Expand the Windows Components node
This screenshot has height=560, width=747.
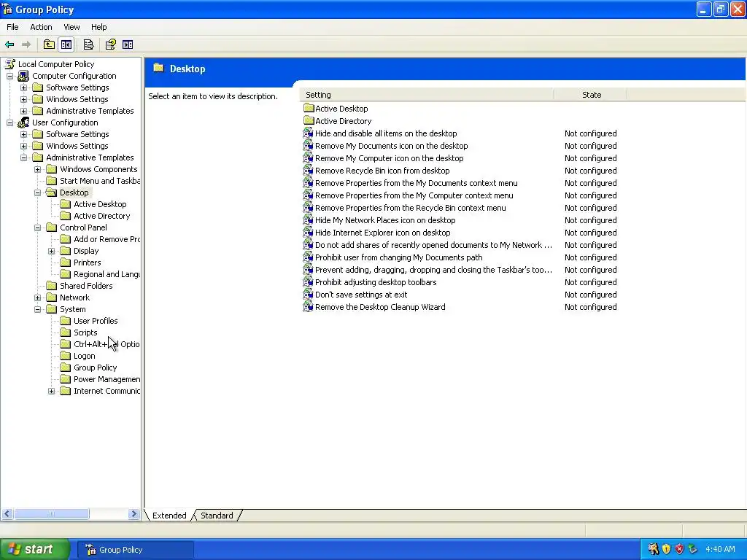point(38,169)
